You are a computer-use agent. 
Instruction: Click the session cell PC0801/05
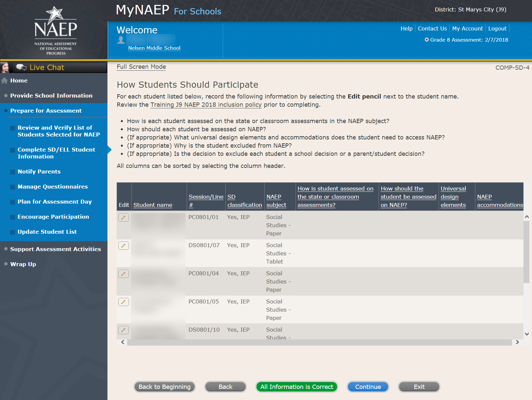point(203,301)
